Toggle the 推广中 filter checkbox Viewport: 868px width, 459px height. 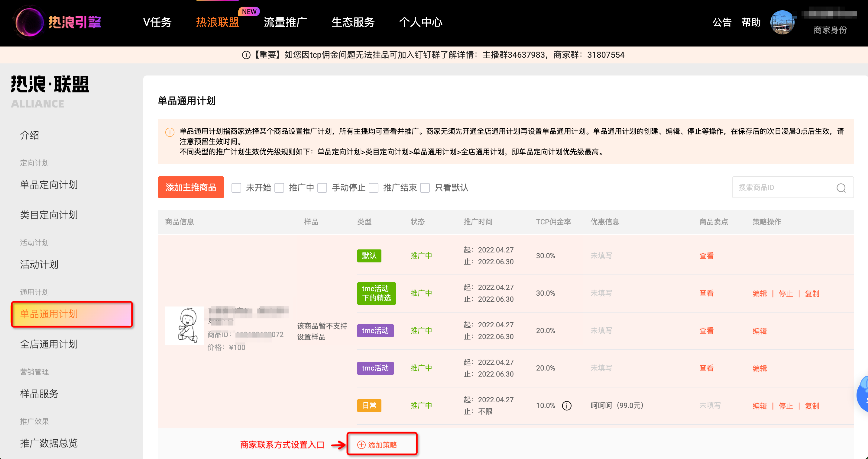click(279, 188)
